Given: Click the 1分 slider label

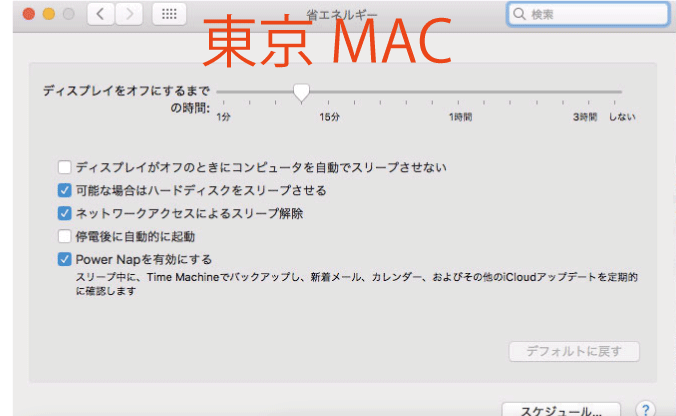Looking at the screenshot, I should point(223,117).
